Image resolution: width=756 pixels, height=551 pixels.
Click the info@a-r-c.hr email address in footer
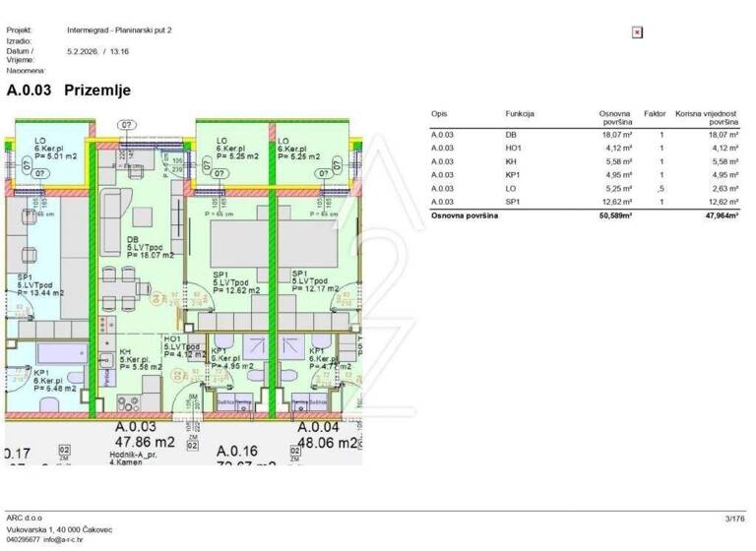(75, 540)
